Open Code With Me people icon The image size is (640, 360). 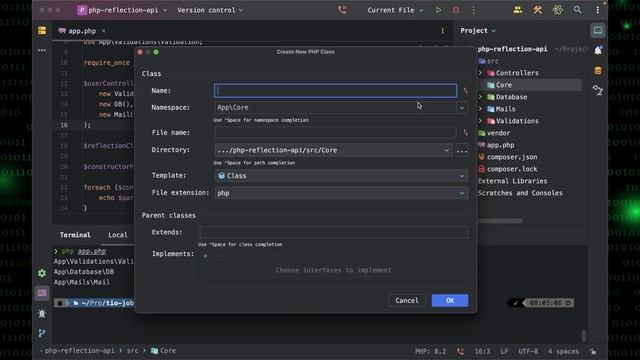[518, 10]
